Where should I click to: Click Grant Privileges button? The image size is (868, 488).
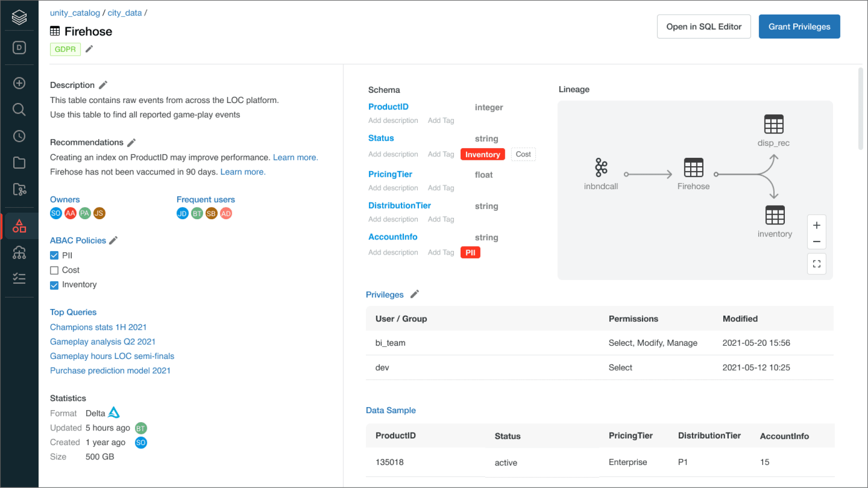point(799,27)
